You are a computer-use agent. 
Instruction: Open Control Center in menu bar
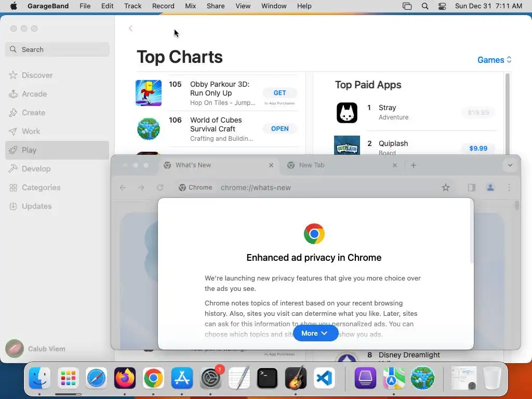point(442,6)
